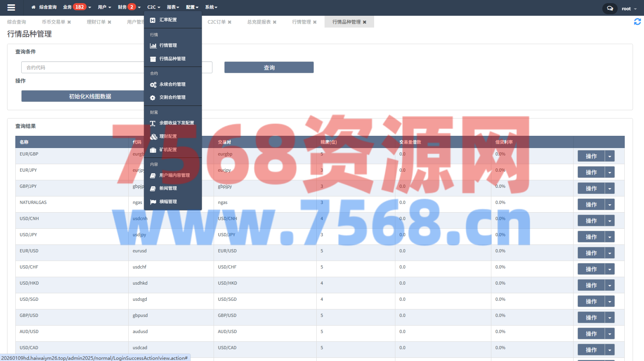The width and height of the screenshot is (644, 361).
Task: Click the 矿机配置 briefcase icon
Action: [153, 150]
